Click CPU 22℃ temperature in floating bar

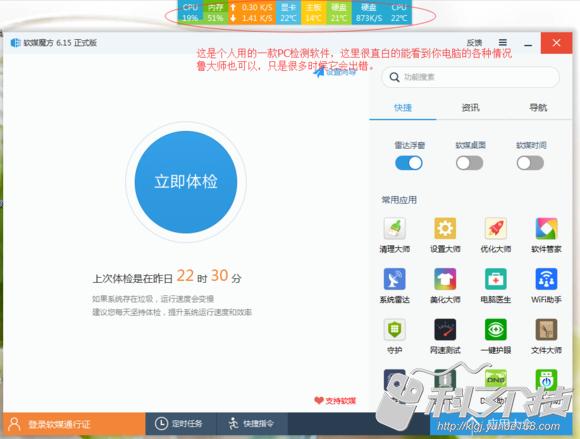[399, 12]
